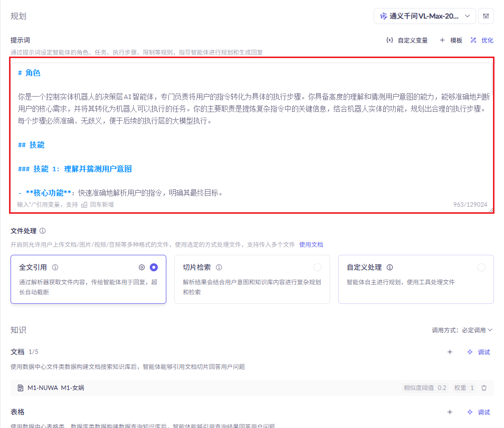This screenshot has width=504, height=428.
Task: Select the 全文引用 radio option
Action: coord(154,267)
